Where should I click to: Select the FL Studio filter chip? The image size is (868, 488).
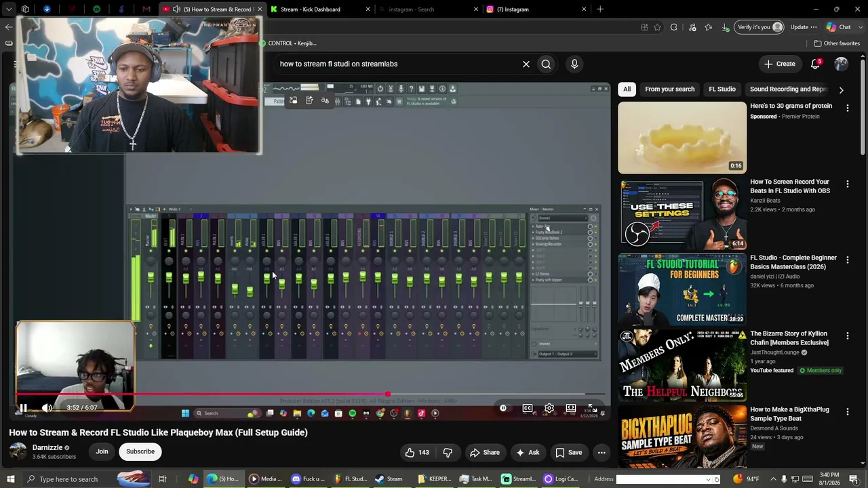(x=722, y=89)
